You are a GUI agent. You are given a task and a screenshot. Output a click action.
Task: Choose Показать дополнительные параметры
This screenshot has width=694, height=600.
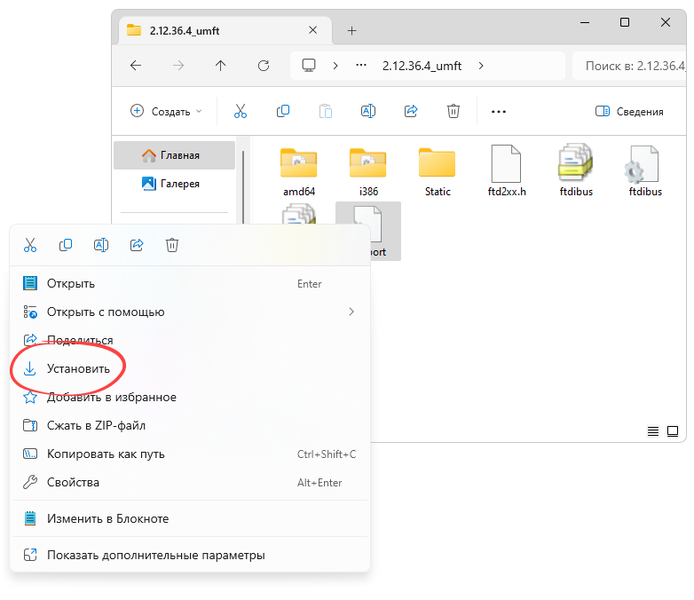coord(190,554)
